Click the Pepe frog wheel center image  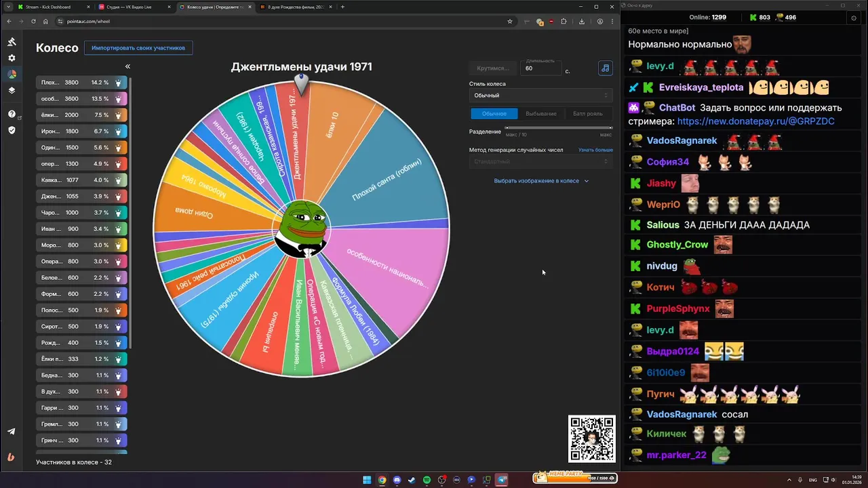pyautogui.click(x=302, y=229)
